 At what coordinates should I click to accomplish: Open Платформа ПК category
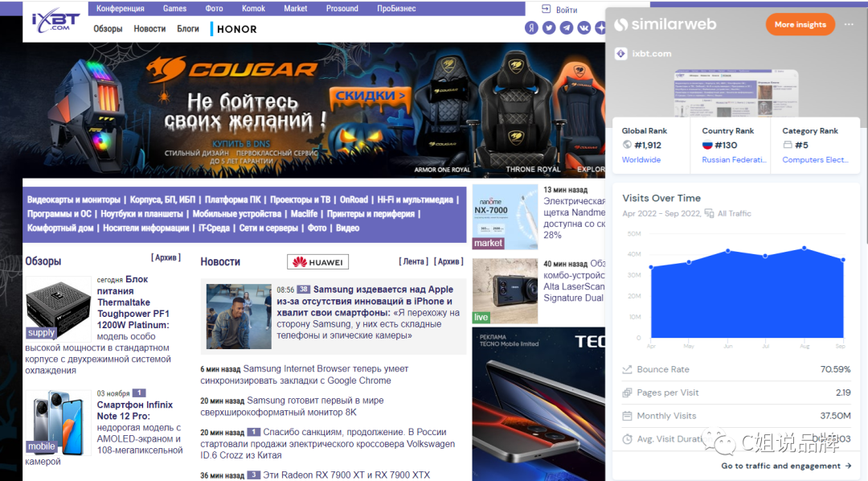(232, 199)
